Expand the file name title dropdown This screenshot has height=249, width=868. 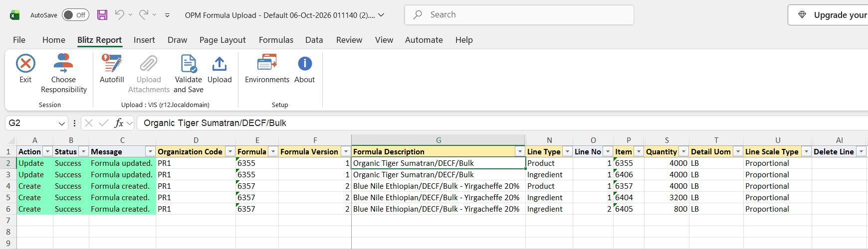pyautogui.click(x=381, y=15)
